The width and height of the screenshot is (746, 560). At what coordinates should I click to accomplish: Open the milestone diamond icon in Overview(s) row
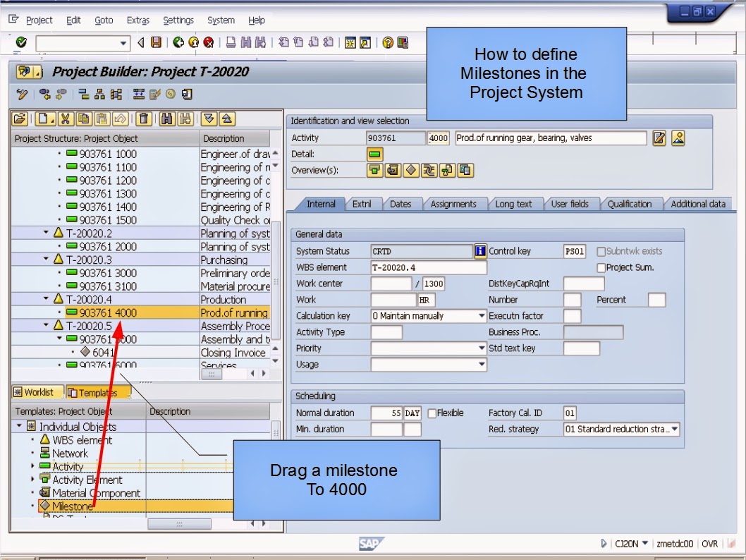click(x=411, y=170)
